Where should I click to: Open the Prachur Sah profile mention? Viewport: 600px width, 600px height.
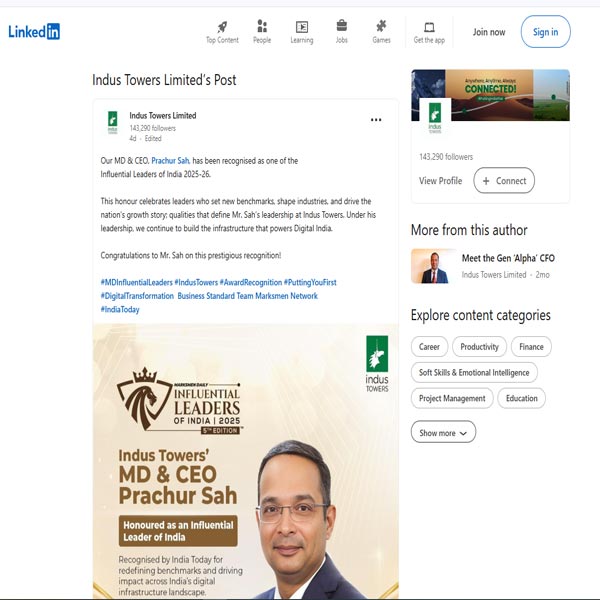point(170,161)
